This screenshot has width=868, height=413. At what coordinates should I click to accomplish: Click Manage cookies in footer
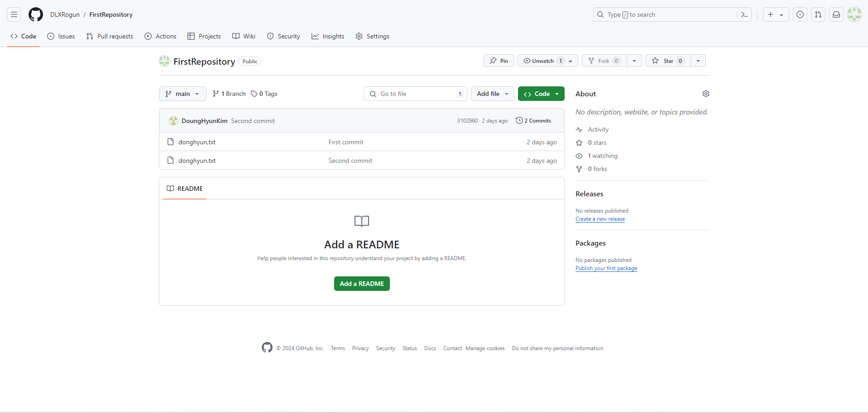tap(485, 348)
